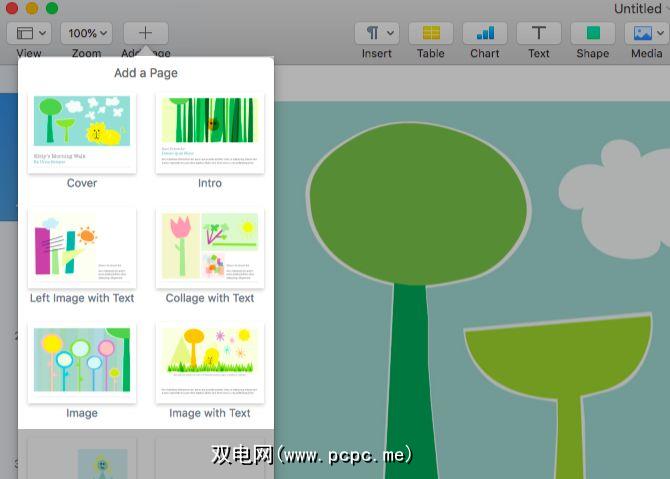The image size is (670, 479).
Task: Click the green full-screen window button
Action: click(52, 8)
